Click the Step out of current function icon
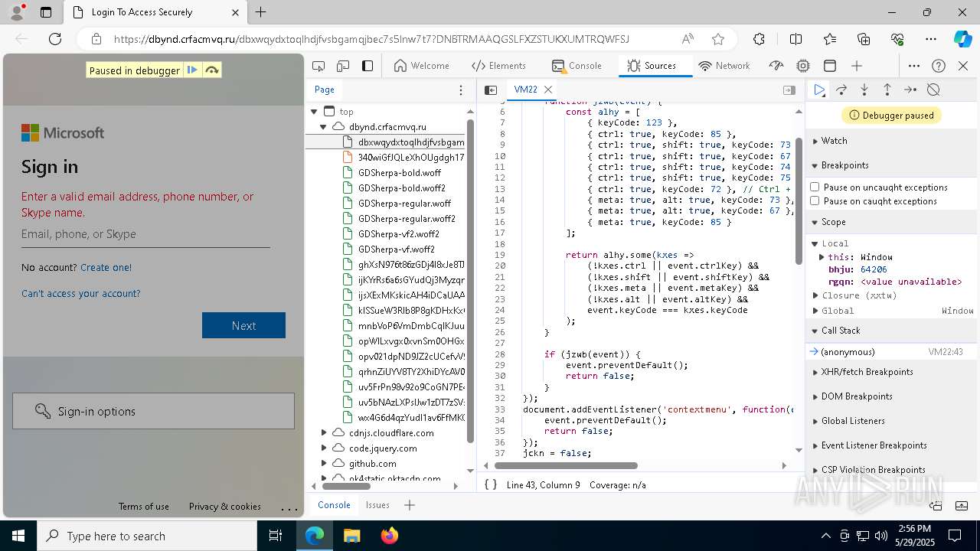The width and height of the screenshot is (980, 551). coord(887,90)
